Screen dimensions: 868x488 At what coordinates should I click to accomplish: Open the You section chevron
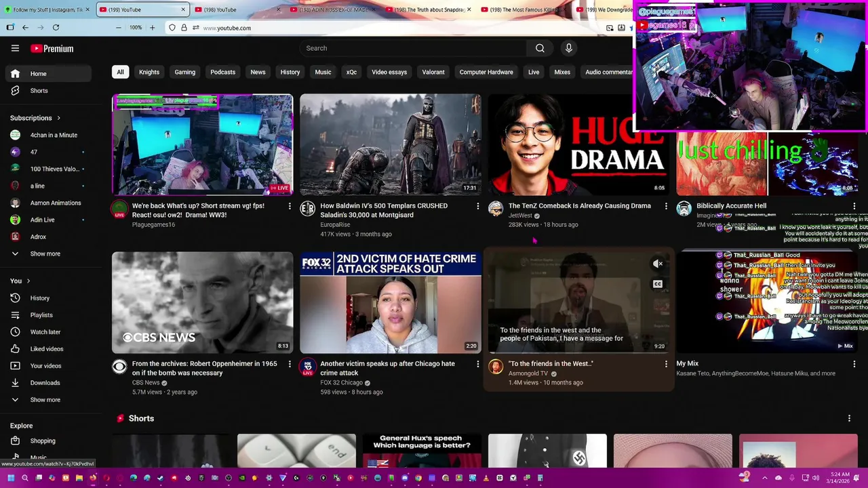click(28, 281)
